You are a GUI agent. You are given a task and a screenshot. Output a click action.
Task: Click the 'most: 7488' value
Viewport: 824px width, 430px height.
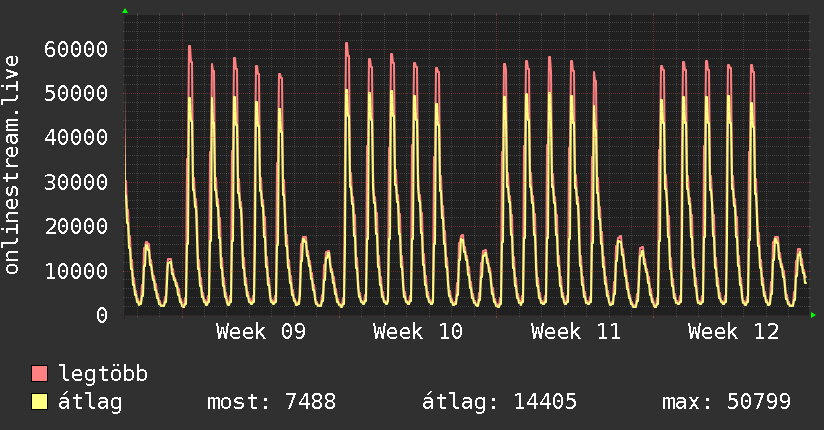(x=271, y=402)
